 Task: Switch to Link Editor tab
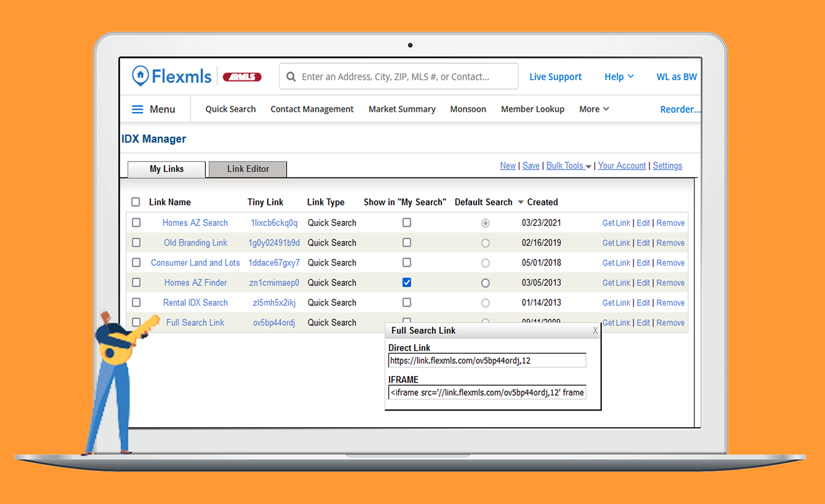[247, 169]
